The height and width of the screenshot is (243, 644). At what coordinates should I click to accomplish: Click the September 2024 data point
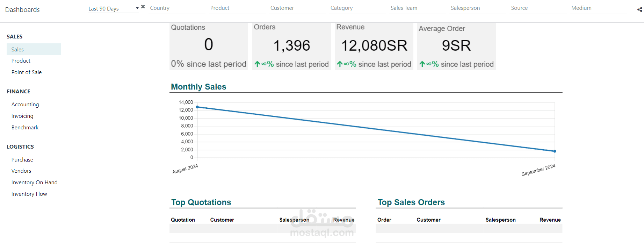(x=555, y=151)
